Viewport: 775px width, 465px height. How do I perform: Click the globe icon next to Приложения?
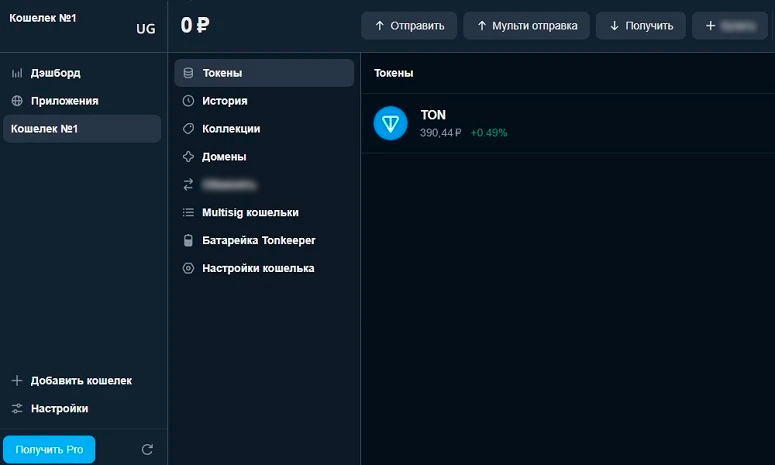pyautogui.click(x=16, y=101)
